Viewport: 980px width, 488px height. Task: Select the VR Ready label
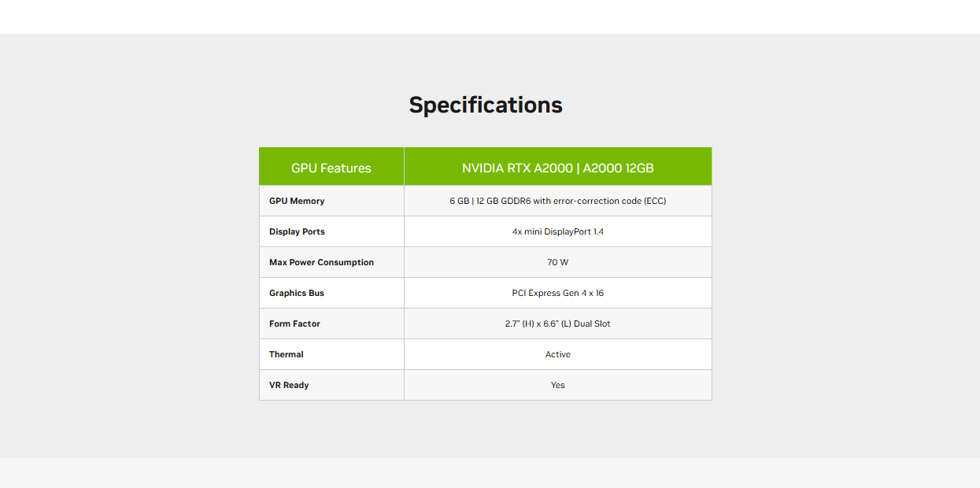pos(289,385)
